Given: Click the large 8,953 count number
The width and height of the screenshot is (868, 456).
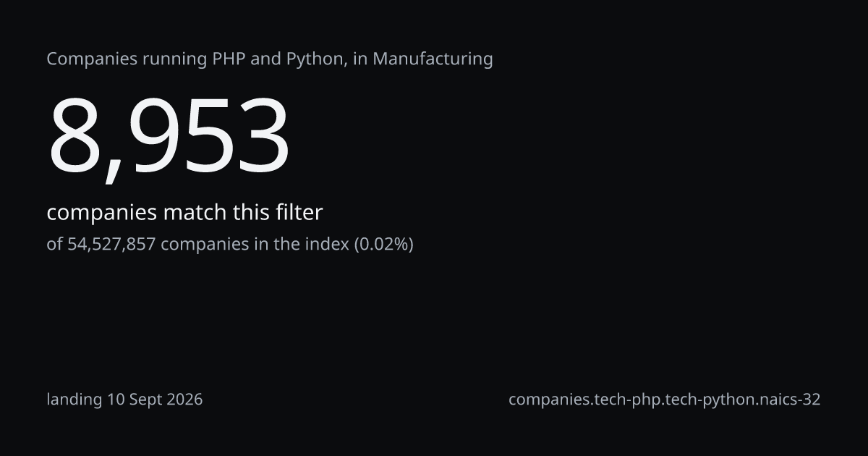Looking at the screenshot, I should (169, 138).
